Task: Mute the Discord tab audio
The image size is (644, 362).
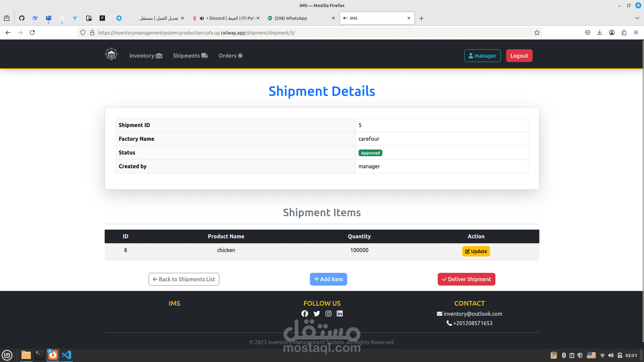Action: 202,18
